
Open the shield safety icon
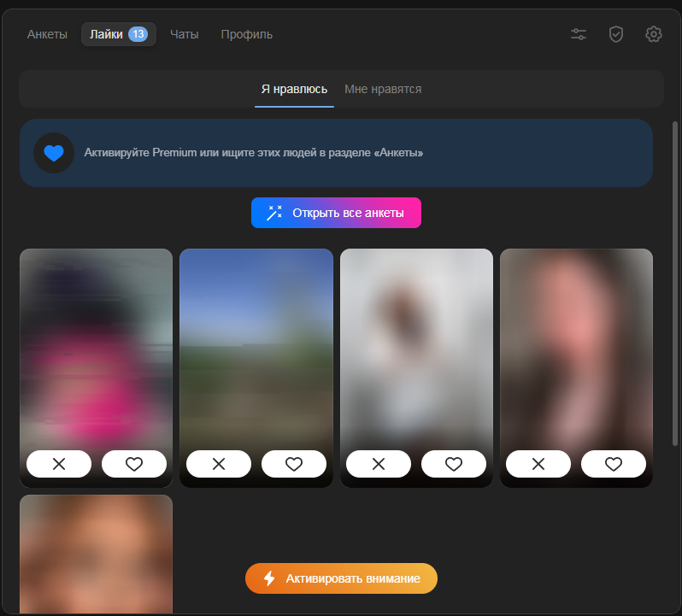[616, 34]
